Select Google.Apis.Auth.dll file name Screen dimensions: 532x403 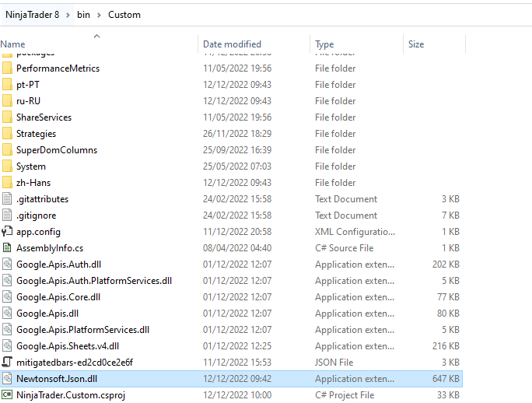(x=58, y=265)
